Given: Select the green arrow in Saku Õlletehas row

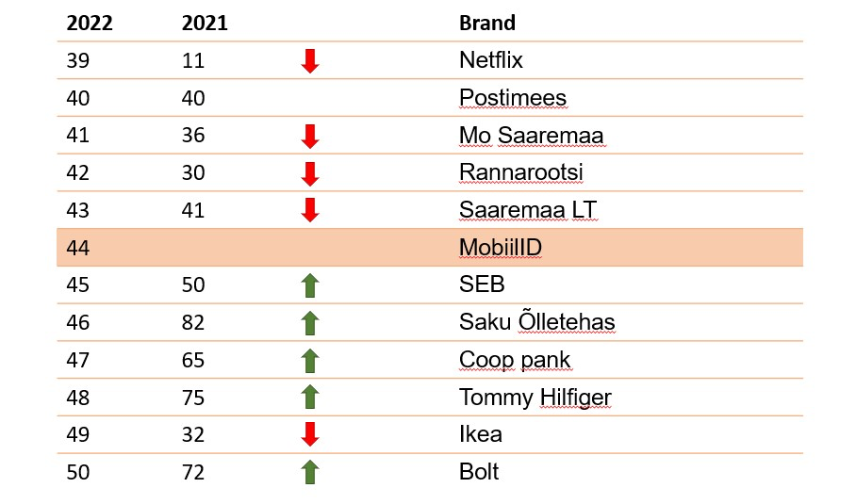Looking at the screenshot, I should pyautogui.click(x=310, y=323).
